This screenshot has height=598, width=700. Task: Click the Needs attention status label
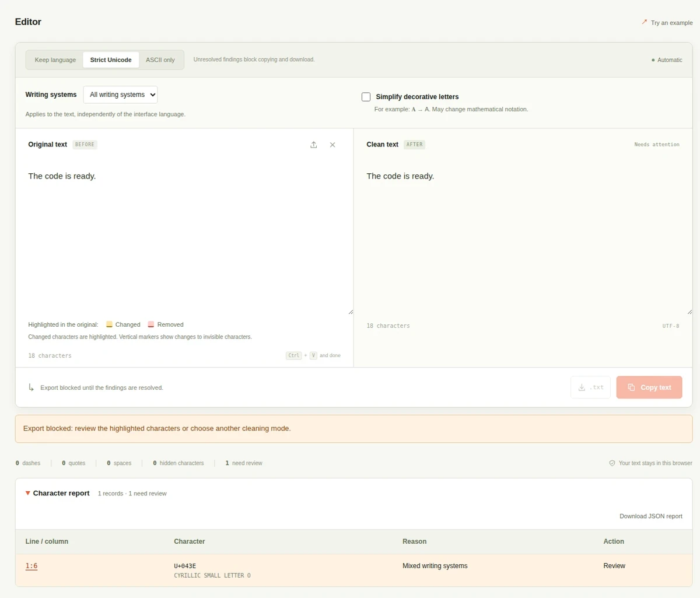pos(657,145)
